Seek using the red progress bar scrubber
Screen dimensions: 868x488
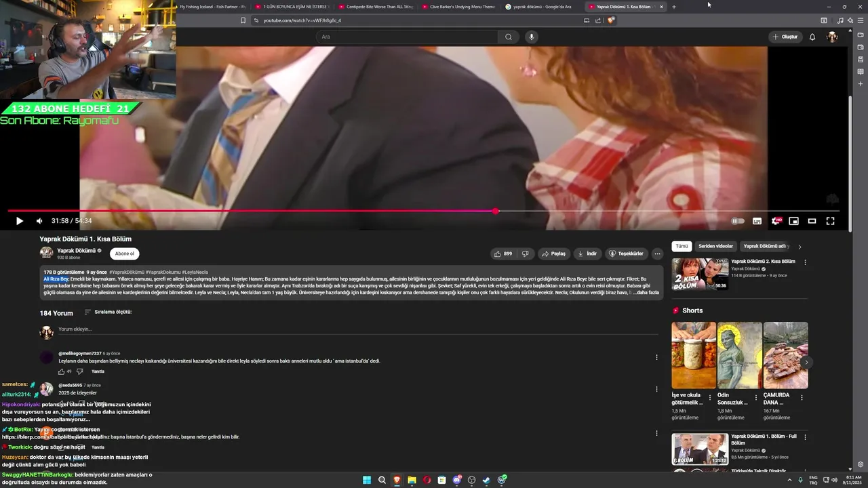pyautogui.click(x=496, y=211)
